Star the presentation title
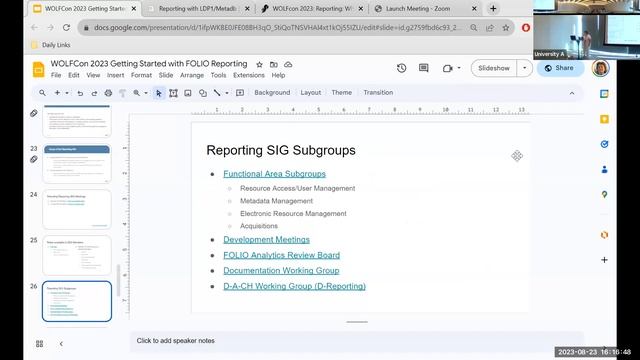The height and width of the screenshot is (360, 640). [259, 64]
